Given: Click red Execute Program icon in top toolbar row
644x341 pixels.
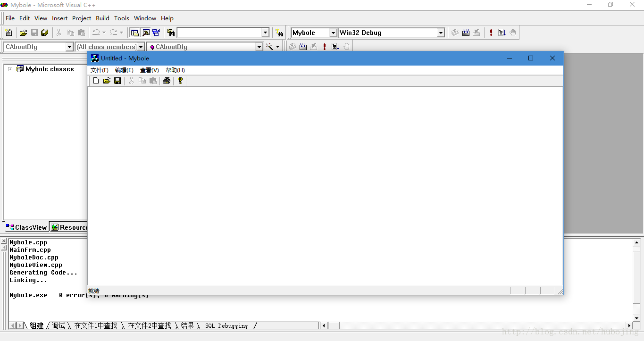Looking at the screenshot, I should (x=491, y=33).
